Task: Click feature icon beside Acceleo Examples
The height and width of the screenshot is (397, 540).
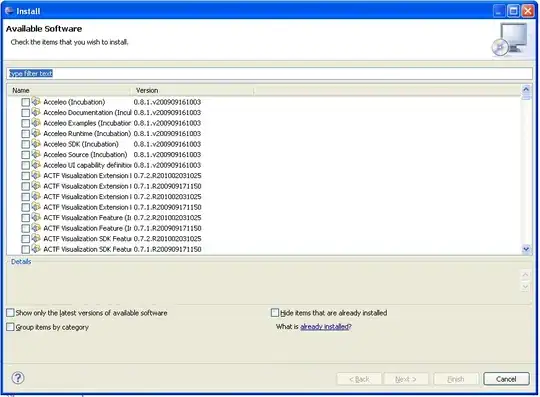Action: 36,123
